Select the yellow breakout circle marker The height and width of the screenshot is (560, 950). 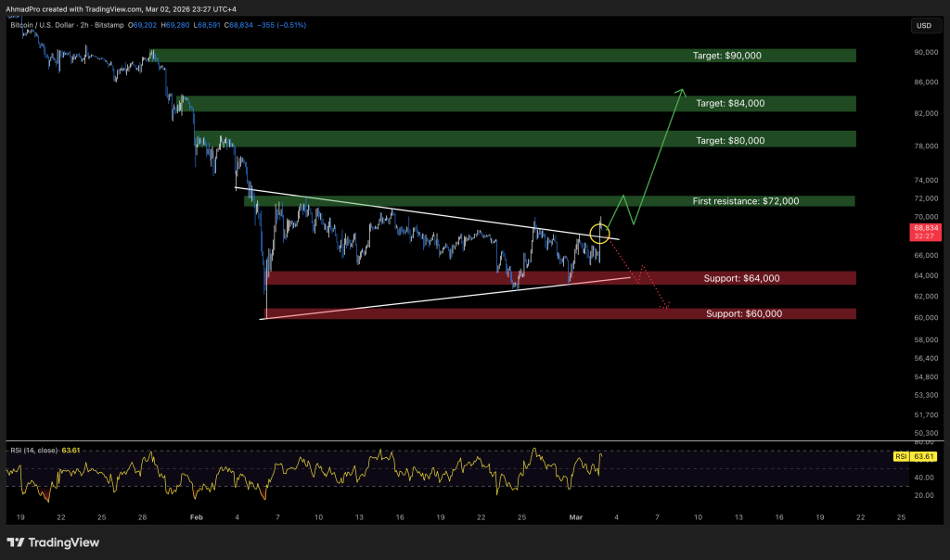tap(599, 235)
